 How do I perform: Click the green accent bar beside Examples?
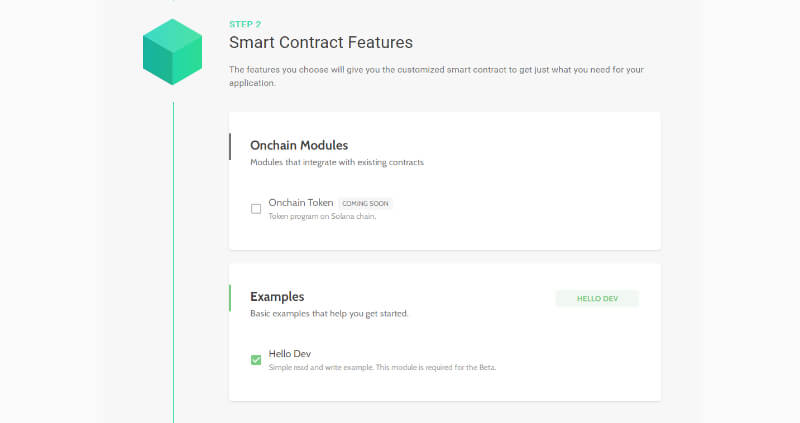coord(230,298)
